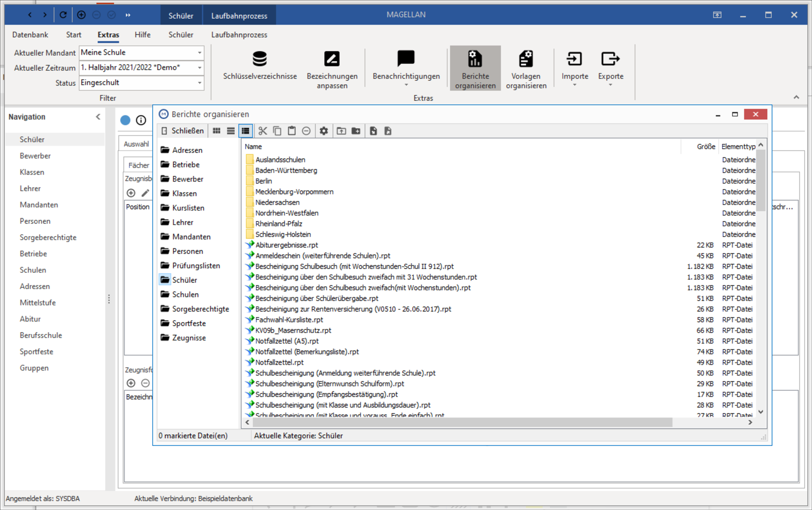Screen dimensions: 812x510
Task: Open Gruppen in Navigation panel
Action: (34, 368)
